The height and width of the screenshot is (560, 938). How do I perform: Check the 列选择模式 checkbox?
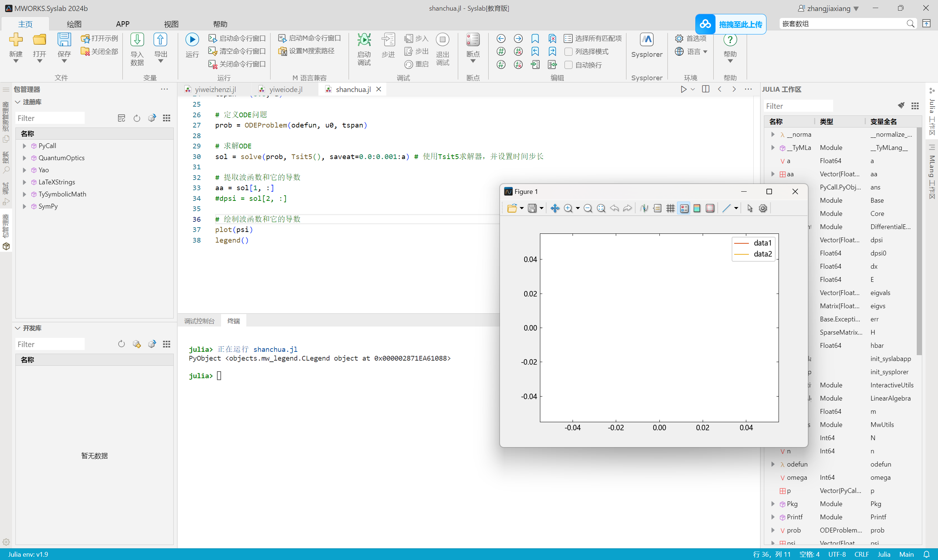click(568, 51)
